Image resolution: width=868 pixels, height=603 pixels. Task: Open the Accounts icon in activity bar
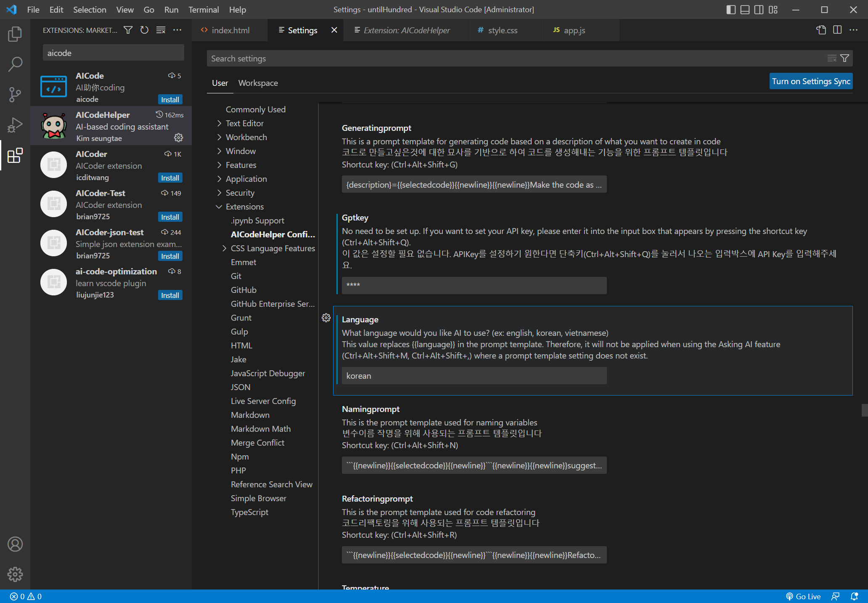pyautogui.click(x=15, y=544)
